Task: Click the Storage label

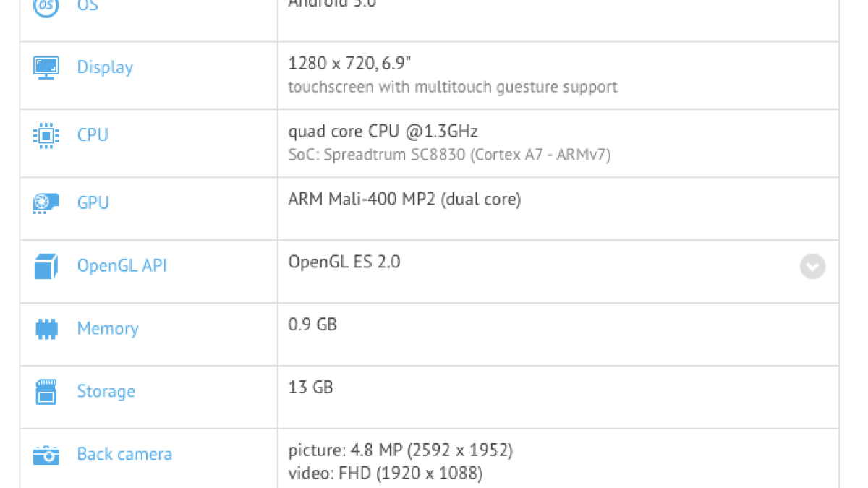Action: [106, 392]
